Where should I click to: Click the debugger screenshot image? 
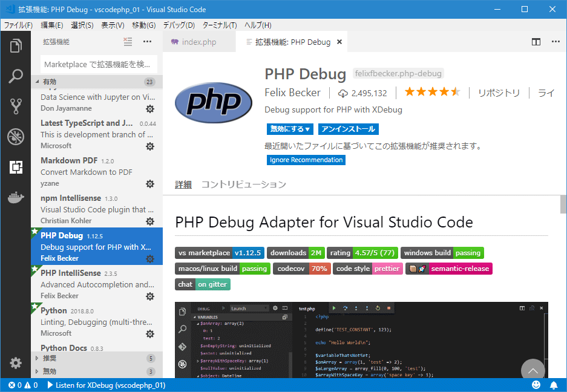coord(361,340)
